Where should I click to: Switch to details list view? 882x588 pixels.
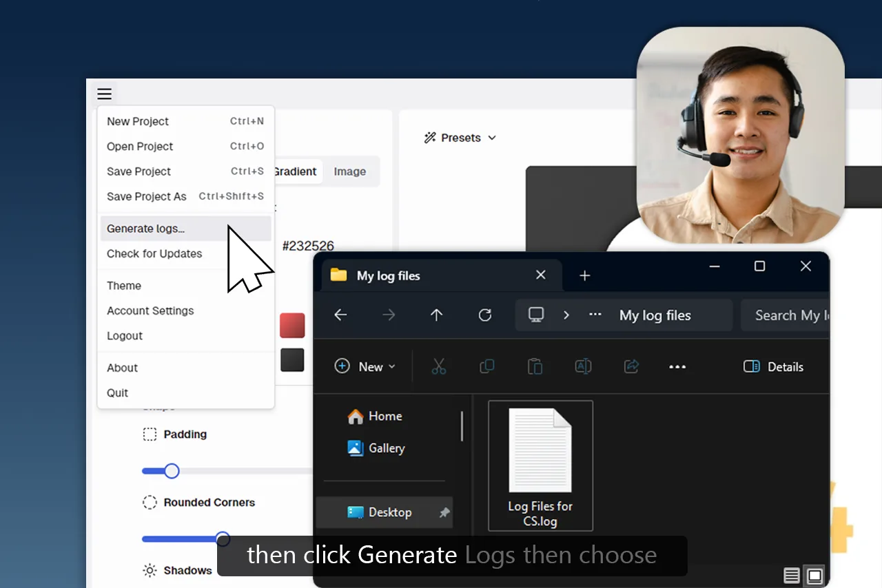coord(792,575)
